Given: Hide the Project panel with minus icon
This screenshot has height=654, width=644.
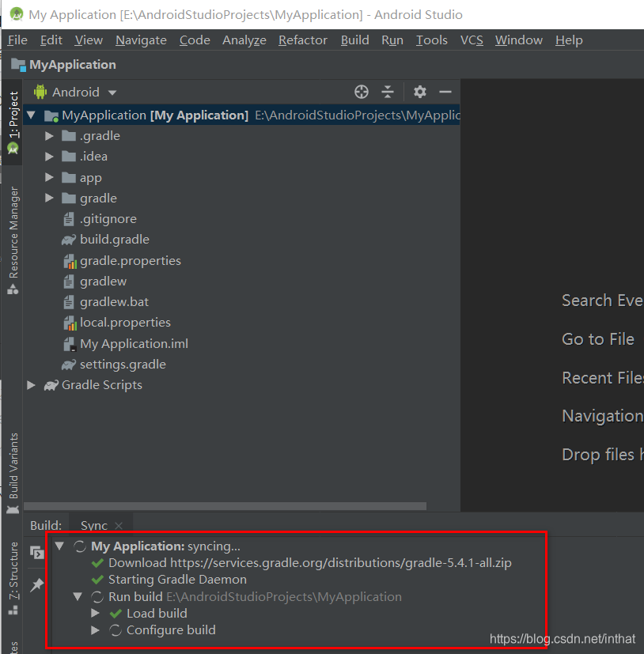Looking at the screenshot, I should 445,92.
